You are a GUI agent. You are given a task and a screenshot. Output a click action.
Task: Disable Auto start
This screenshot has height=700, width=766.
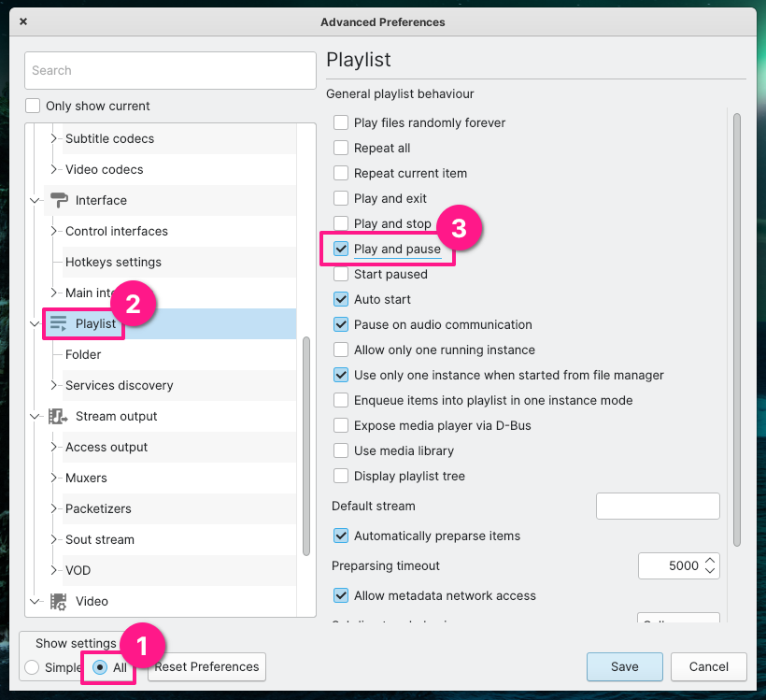pos(341,299)
